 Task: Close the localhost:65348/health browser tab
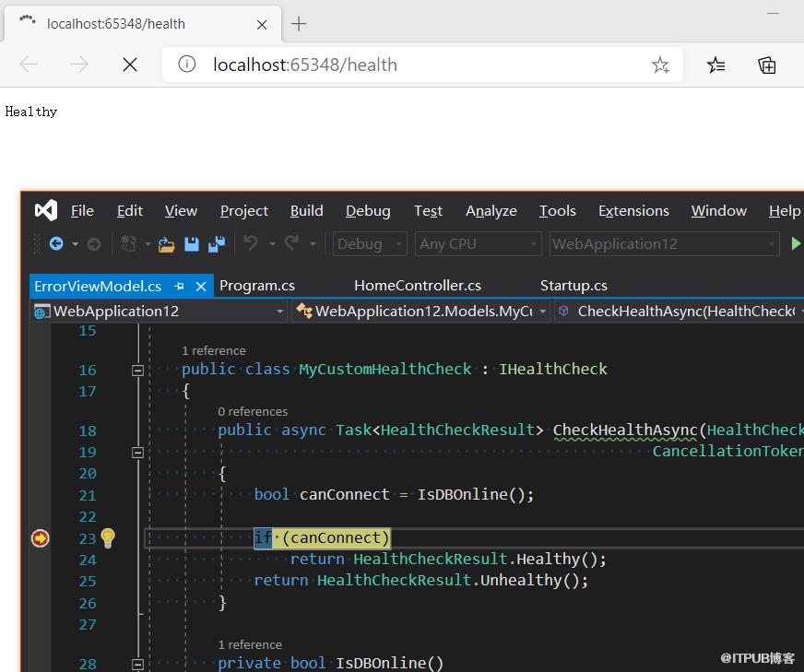(262, 25)
